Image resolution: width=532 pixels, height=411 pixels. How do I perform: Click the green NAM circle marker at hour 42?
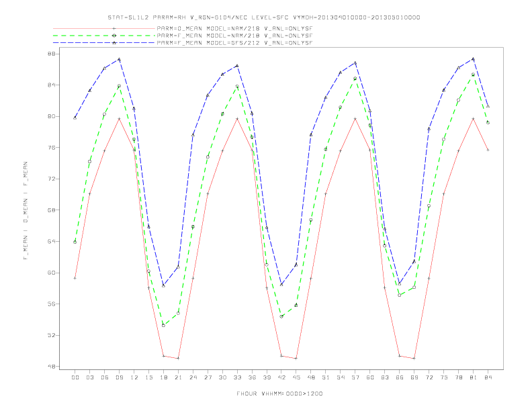(x=281, y=317)
